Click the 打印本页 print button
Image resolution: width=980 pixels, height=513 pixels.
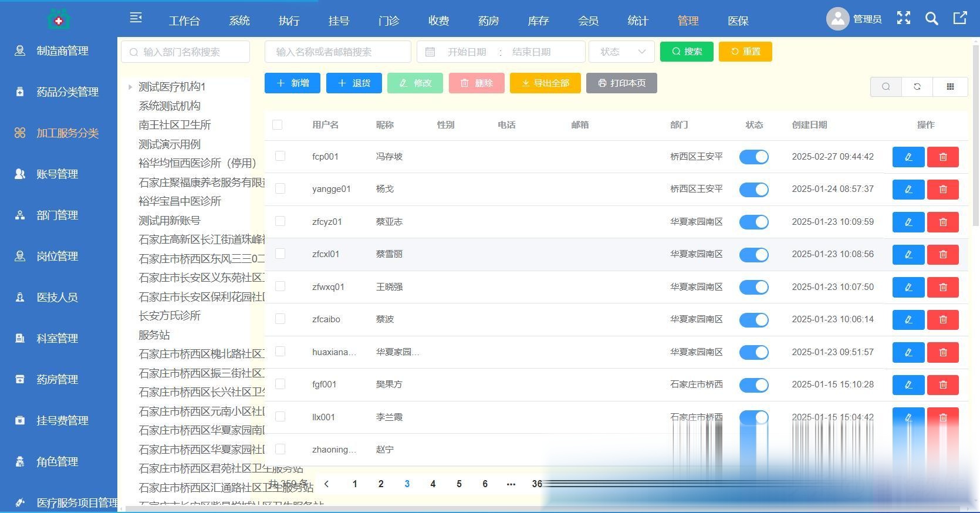pos(621,83)
